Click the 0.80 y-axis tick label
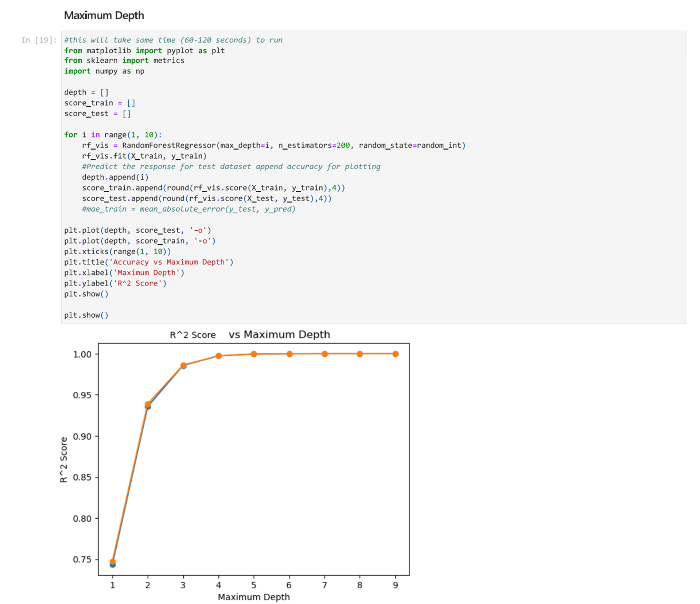 click(x=82, y=518)
